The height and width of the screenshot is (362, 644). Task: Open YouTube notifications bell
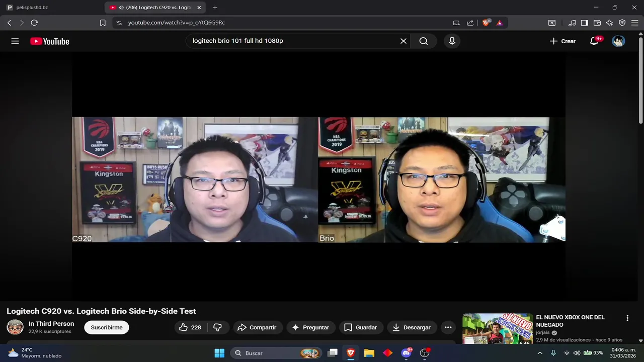pos(594,41)
